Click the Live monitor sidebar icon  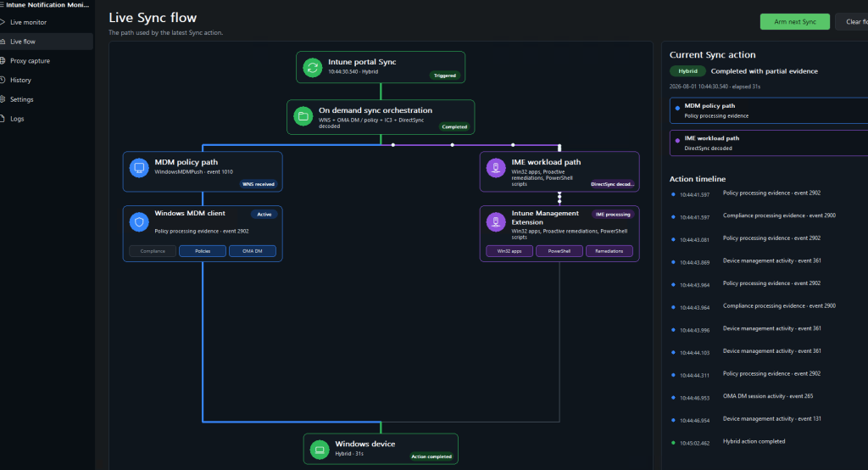pyautogui.click(x=3, y=22)
